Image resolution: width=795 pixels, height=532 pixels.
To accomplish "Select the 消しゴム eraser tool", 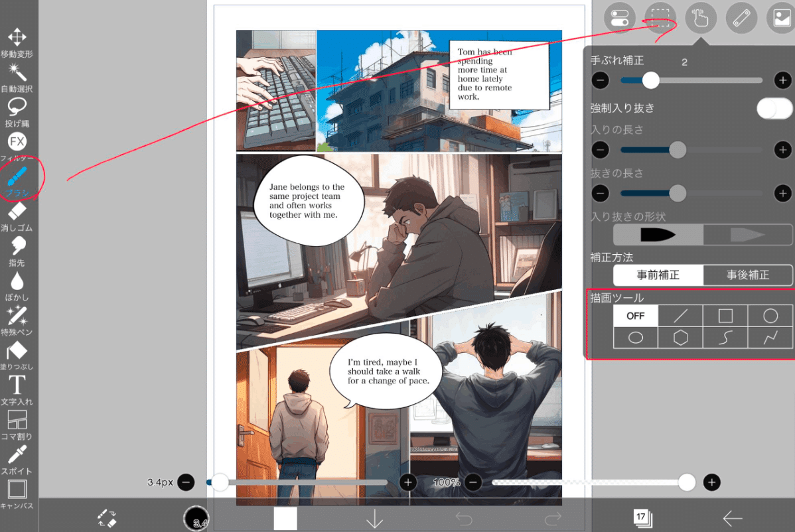I will pos(17,216).
